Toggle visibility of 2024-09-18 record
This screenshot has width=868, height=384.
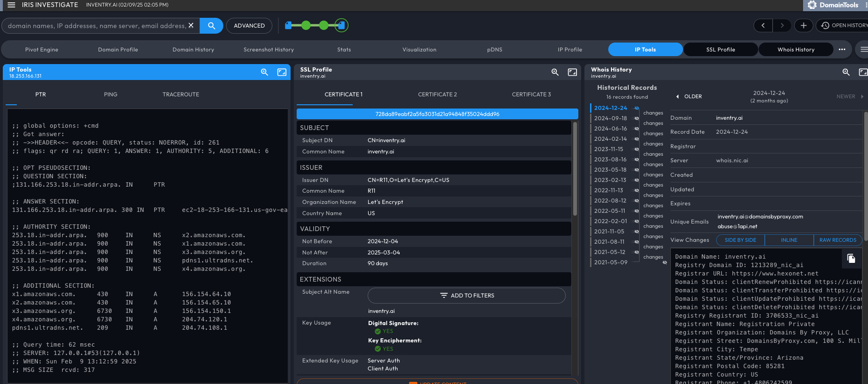636,118
